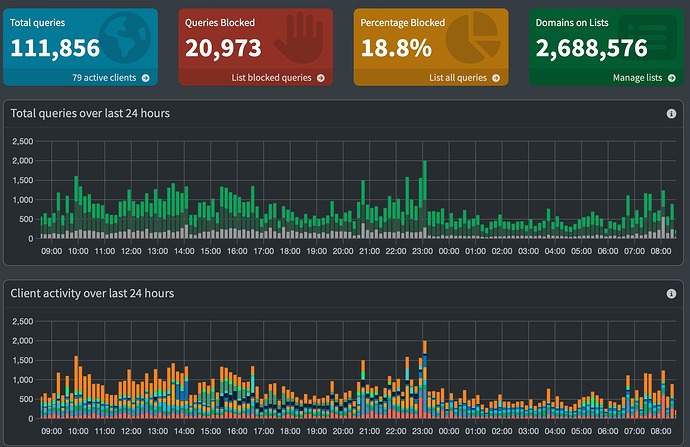This screenshot has height=447, width=690.
Task: Click the 2,688,576 domains count
Action: tap(591, 48)
